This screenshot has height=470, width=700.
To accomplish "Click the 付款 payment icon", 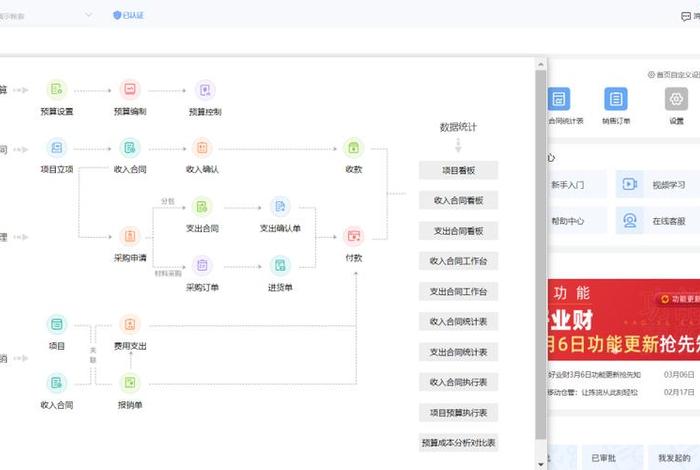I will [x=354, y=236].
